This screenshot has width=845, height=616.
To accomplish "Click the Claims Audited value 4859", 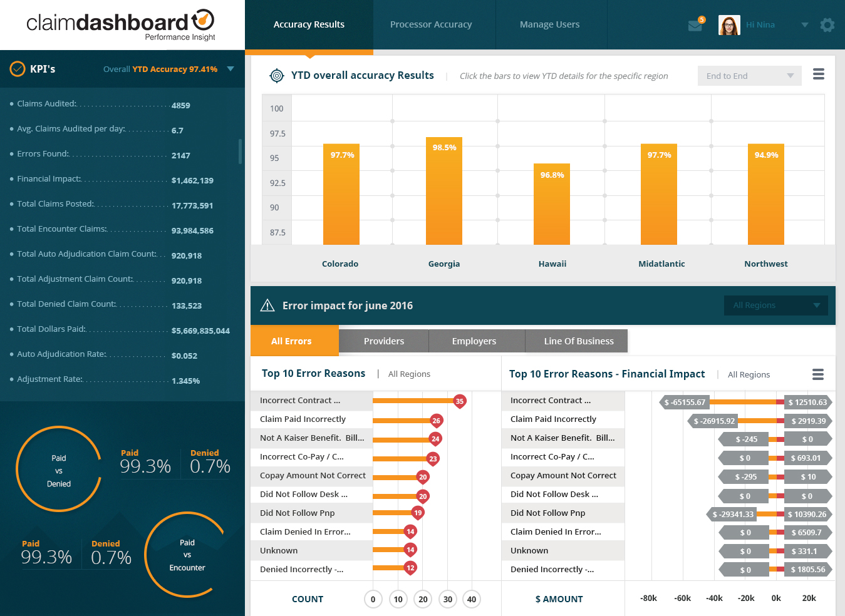I will [180, 105].
